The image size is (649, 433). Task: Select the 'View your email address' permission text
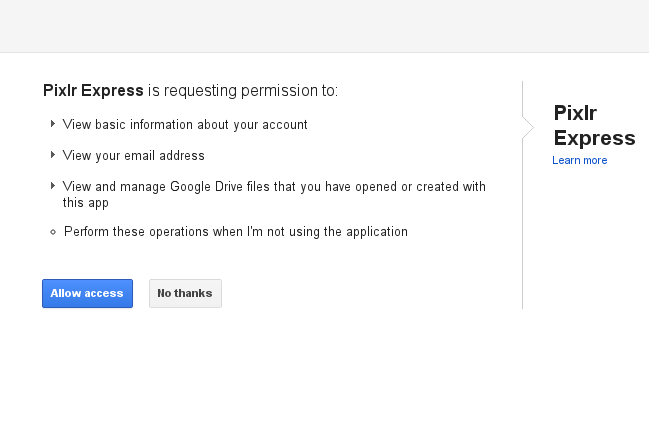(x=133, y=156)
